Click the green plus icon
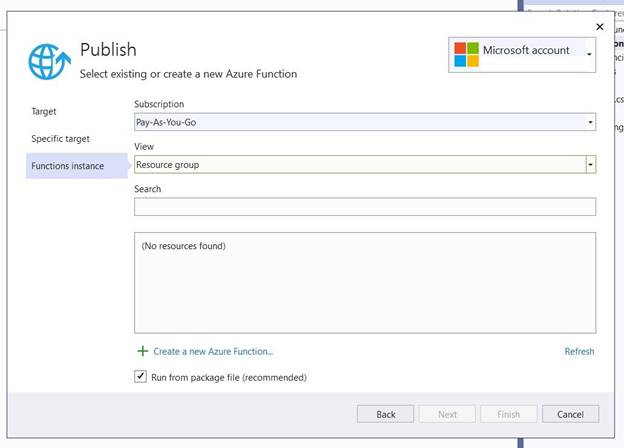Image resolution: width=624 pixels, height=448 pixels. click(142, 351)
